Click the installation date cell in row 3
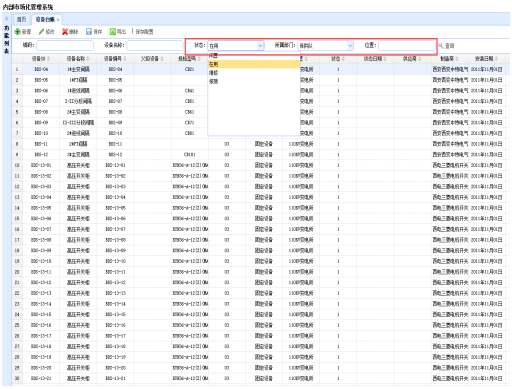The width and height of the screenshot is (512, 389). [x=487, y=91]
